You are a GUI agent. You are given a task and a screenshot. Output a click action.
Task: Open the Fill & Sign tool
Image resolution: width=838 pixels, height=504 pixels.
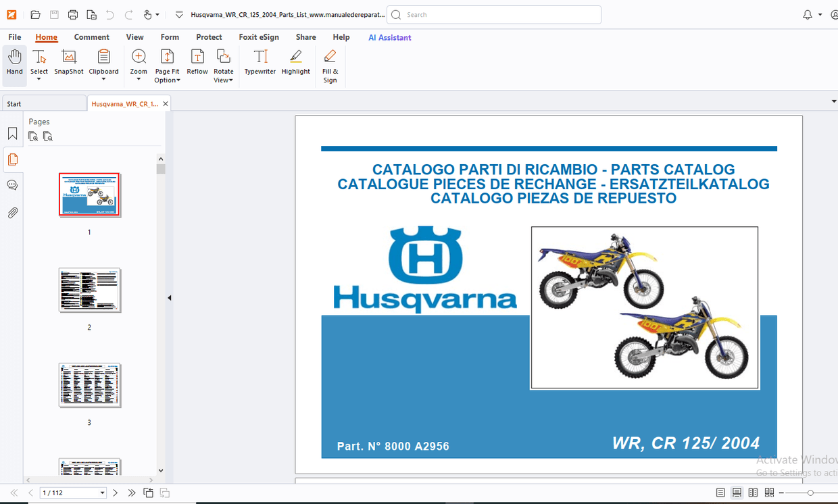coord(330,66)
